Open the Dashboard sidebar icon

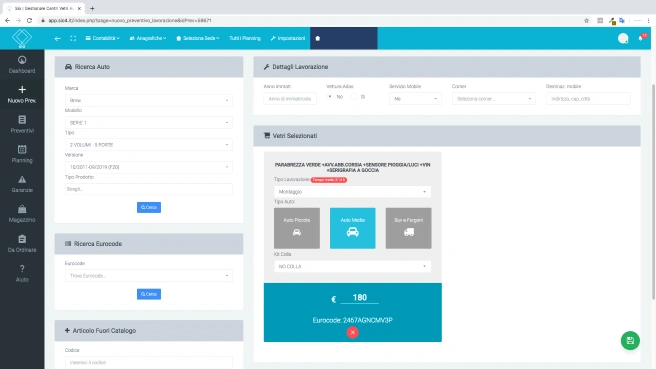tap(22, 60)
